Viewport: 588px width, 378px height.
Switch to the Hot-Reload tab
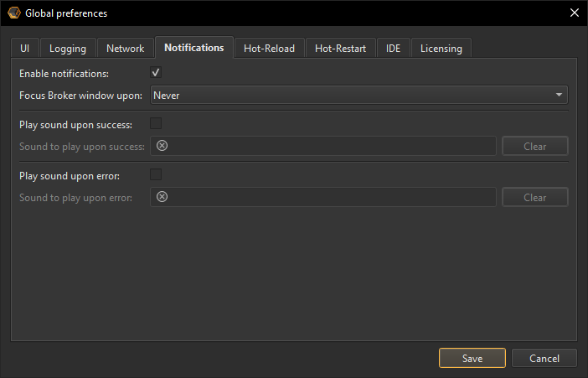269,49
